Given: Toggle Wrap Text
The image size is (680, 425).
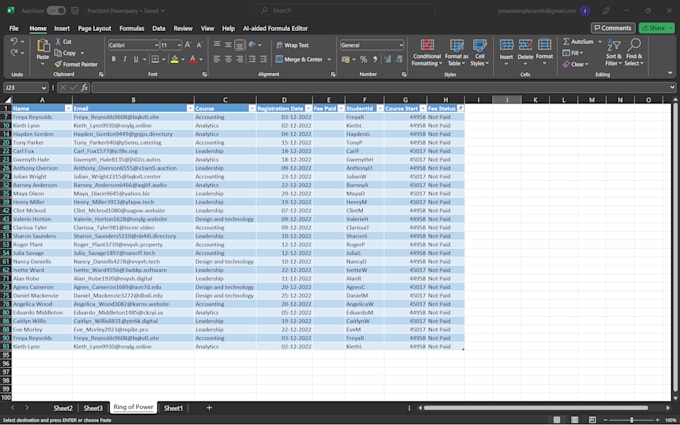Looking at the screenshot, I should (x=292, y=45).
